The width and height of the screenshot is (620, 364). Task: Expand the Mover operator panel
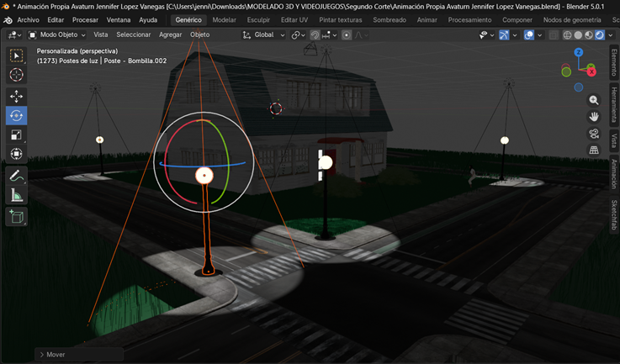pyautogui.click(x=50, y=355)
